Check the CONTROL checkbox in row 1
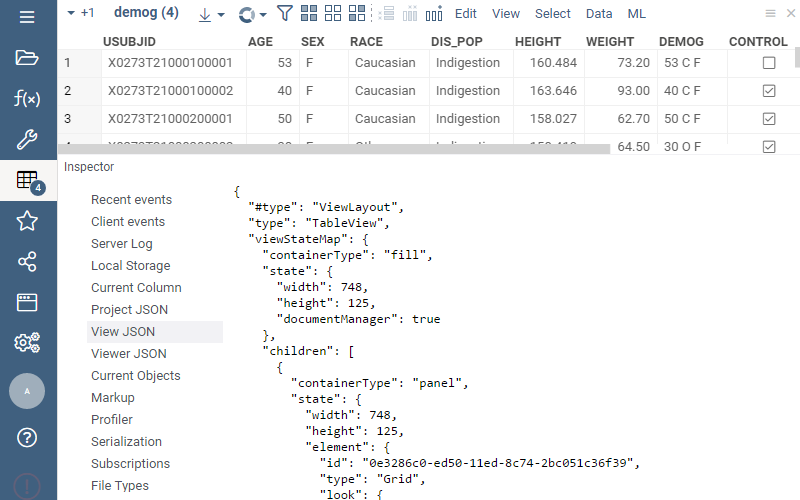The width and height of the screenshot is (800, 500). 768,63
